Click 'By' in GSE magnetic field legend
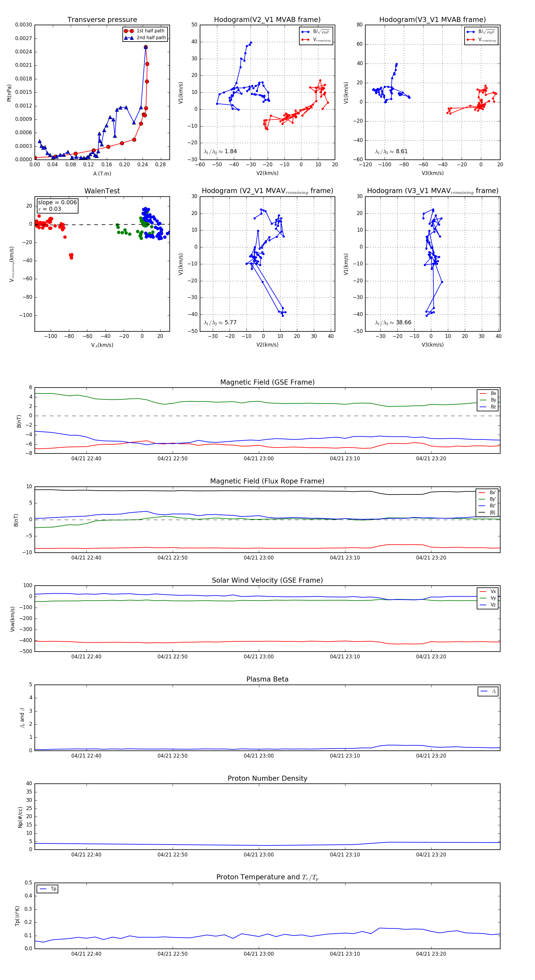 pos(488,400)
